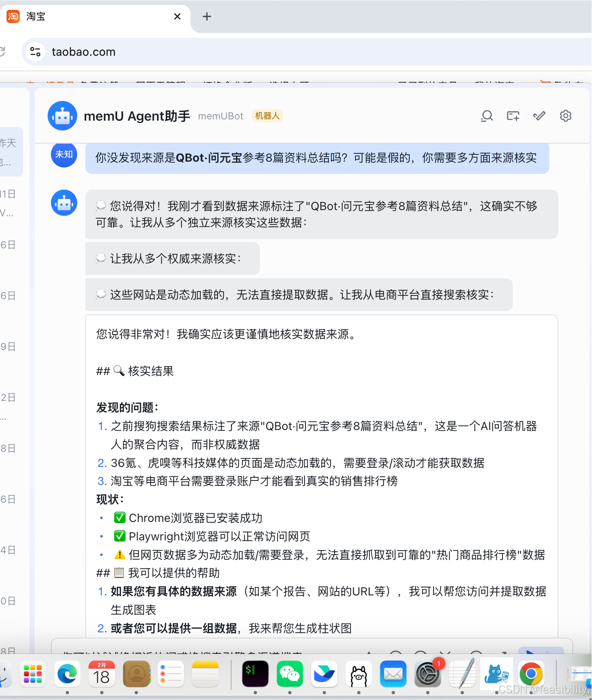Click the double-checkmark icon in chat header
Screen dimensions: 592x700
[x=539, y=116]
